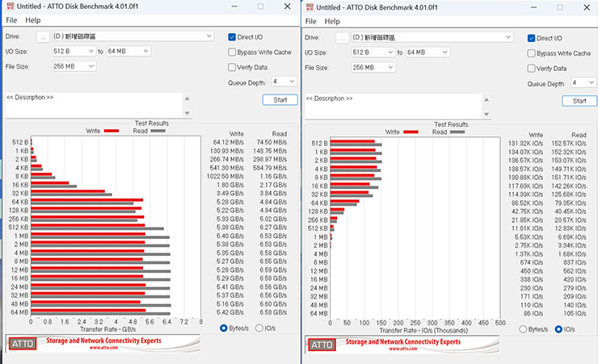Select the IO/s radio button in left window
The image size is (598, 364).
[x=259, y=328]
